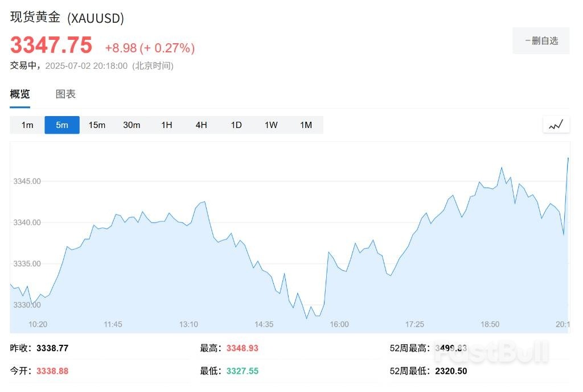This screenshot has height=392, width=583.
Task: Click the 现货黄金 (XAUUSD) title
Action: 67,18
